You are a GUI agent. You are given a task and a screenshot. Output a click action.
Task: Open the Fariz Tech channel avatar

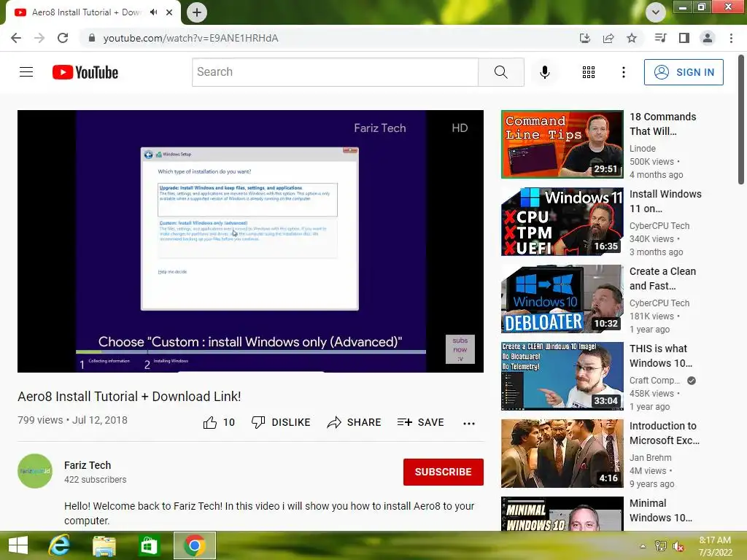point(35,471)
